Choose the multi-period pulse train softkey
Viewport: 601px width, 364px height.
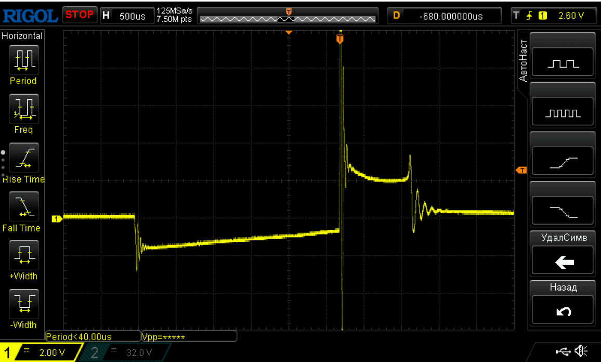(563, 111)
